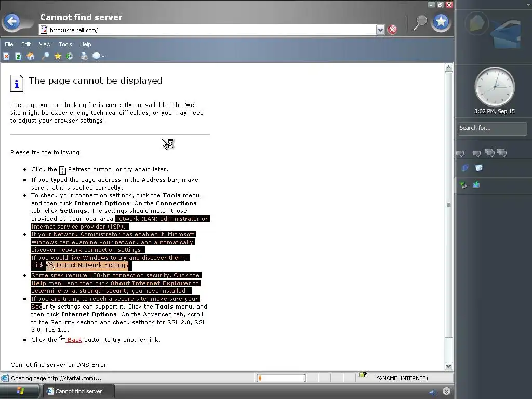Screen dimensions: 532x399
Task: Expand the address bar dropdown arrow
Action: 380,30
